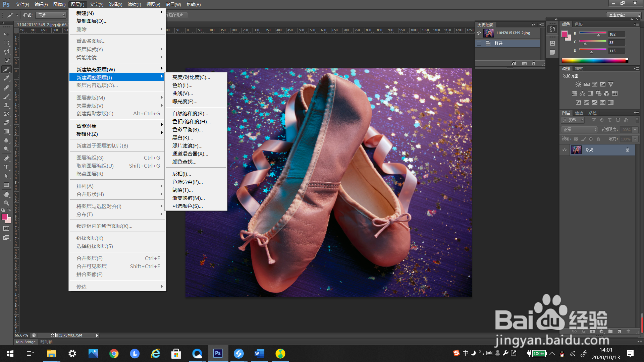
Task: Toggle lock transparent pixels checkerboard icon
Action: point(576,139)
